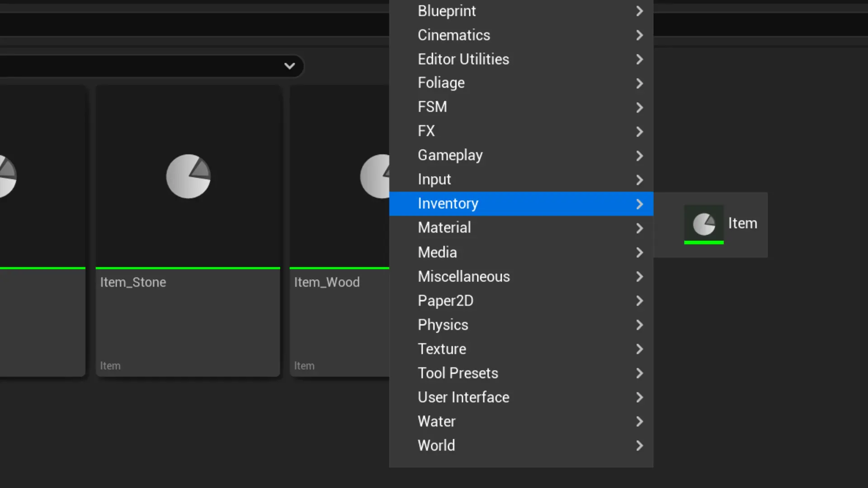Open the Physics submenu
This screenshot has height=488, width=868.
coord(521,325)
